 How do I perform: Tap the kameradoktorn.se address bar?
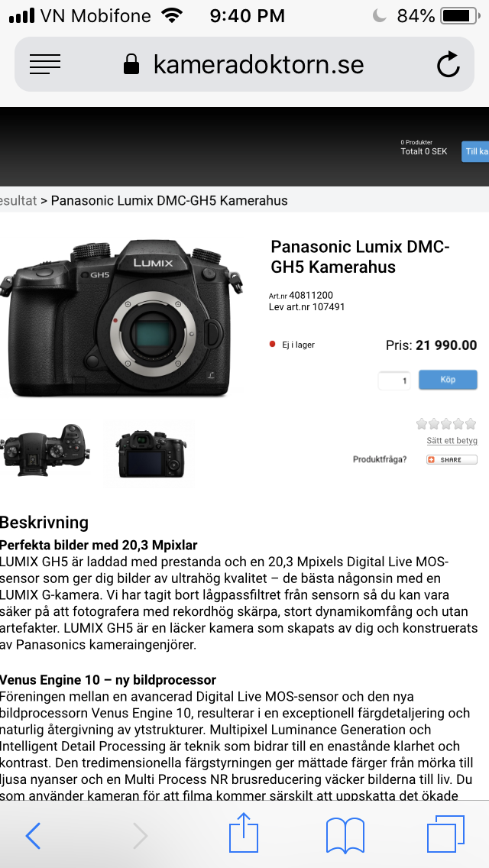coord(244,64)
